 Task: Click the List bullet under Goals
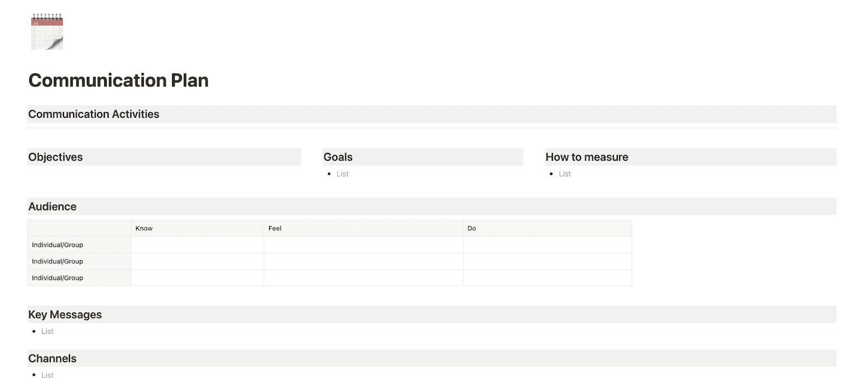coord(342,174)
